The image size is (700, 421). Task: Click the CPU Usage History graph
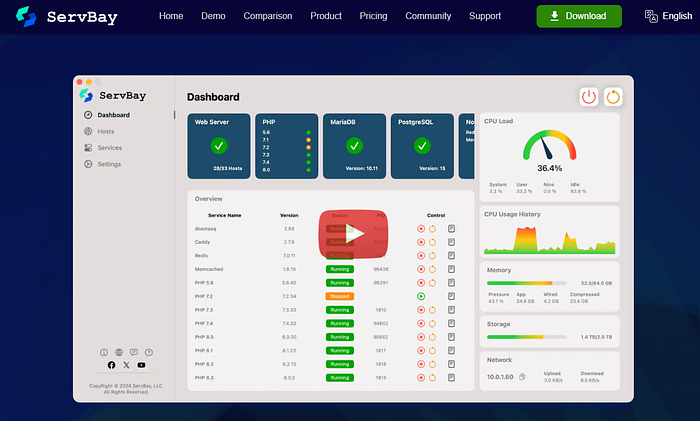coord(550,240)
